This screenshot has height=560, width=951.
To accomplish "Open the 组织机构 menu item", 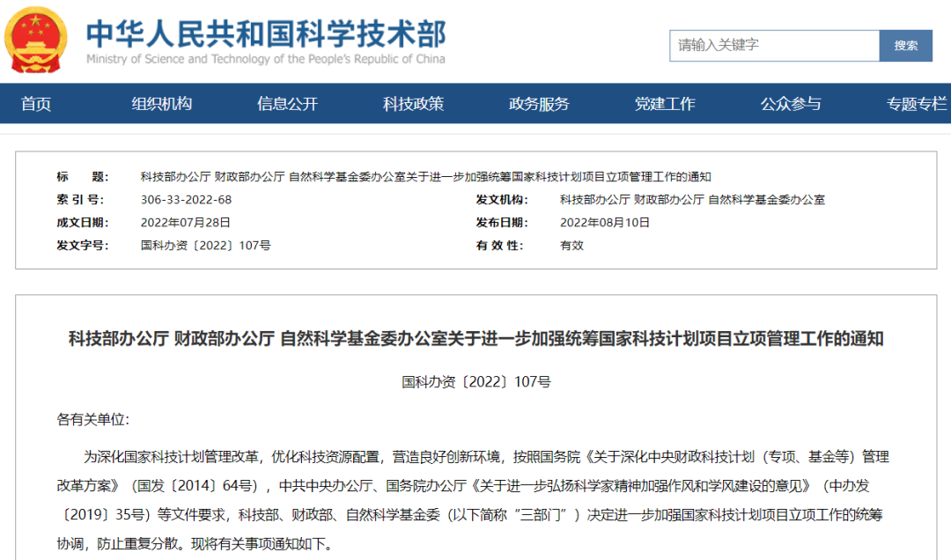I will coord(162,104).
